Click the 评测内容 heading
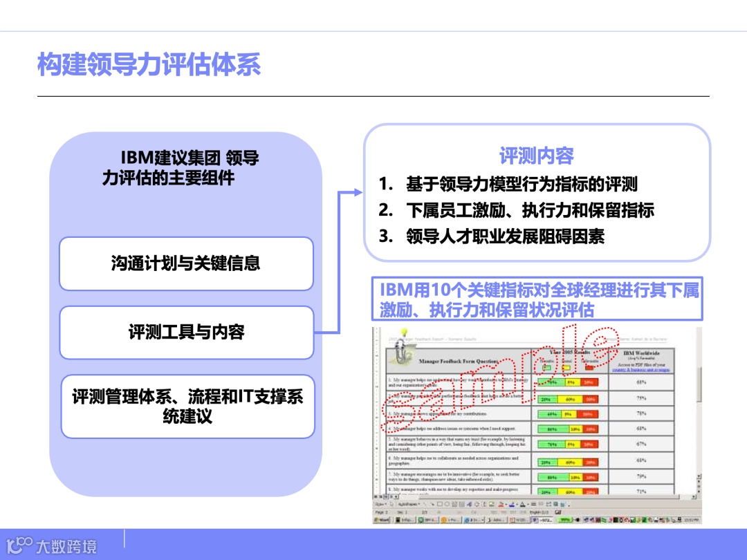Viewport: 747px width, 560px height. tap(537, 156)
